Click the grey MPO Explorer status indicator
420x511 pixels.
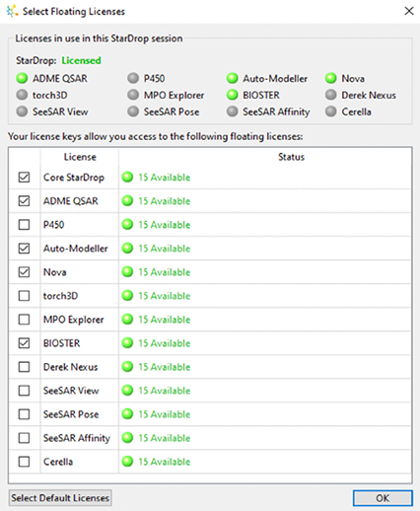(x=133, y=95)
